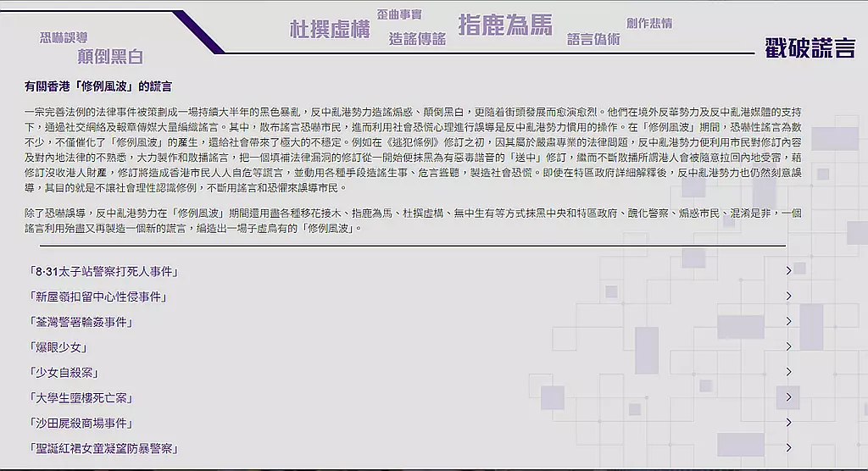Open the 「沙田屍殺商場事件」 entry title

click(81, 423)
